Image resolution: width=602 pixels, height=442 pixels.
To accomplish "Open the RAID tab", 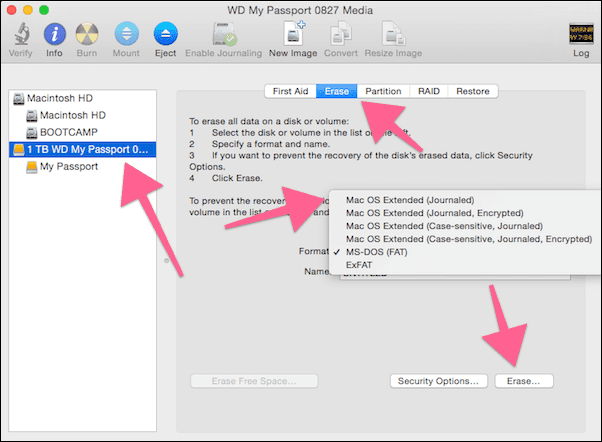I will 428,91.
